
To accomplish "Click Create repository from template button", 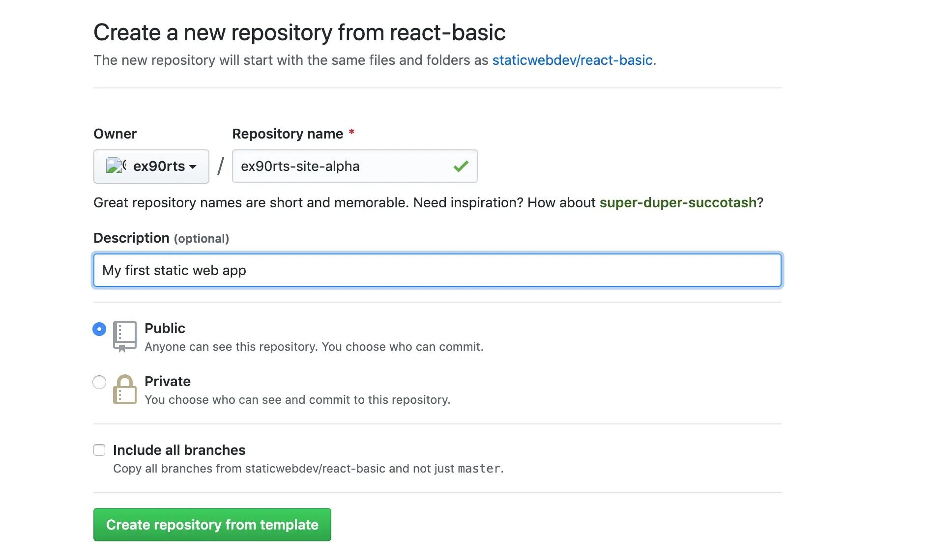I will coord(212,525).
